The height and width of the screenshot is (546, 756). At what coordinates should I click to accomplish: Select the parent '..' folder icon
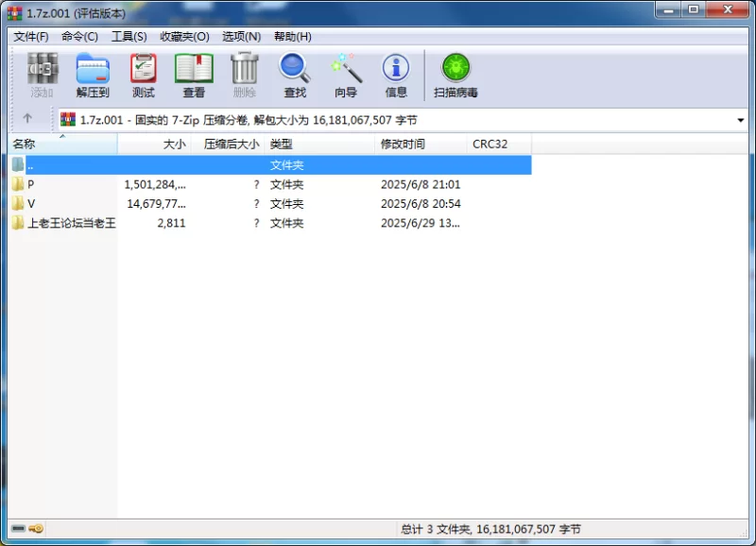18,164
